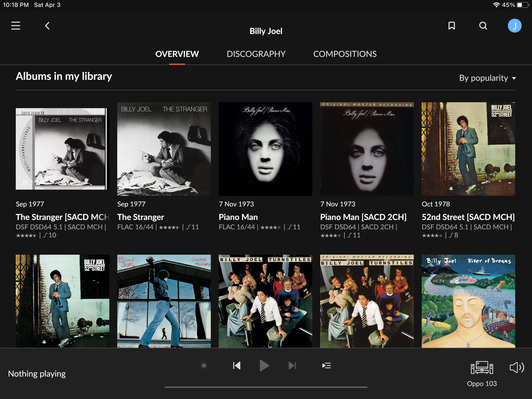Screen dimensions: 532x399
Task: Open Piano Man SACD 2CH album cover
Action: click(x=367, y=149)
